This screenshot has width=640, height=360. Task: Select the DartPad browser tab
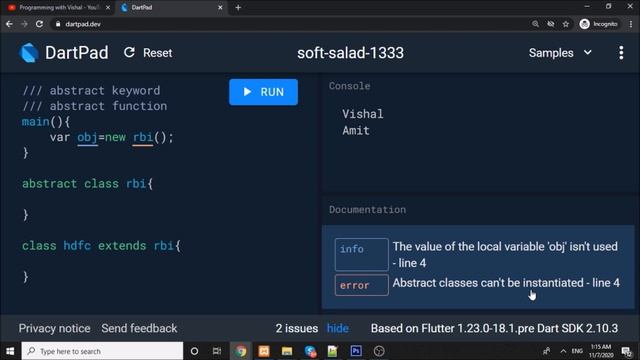pos(171,7)
